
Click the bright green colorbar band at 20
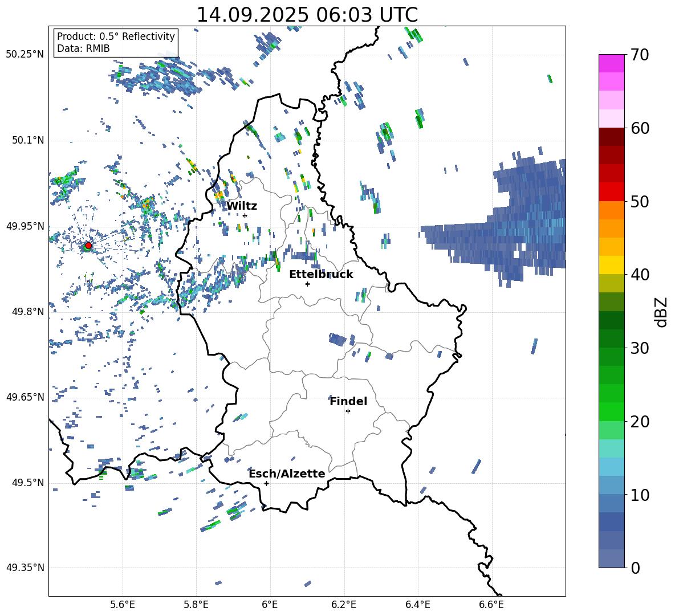click(612, 411)
